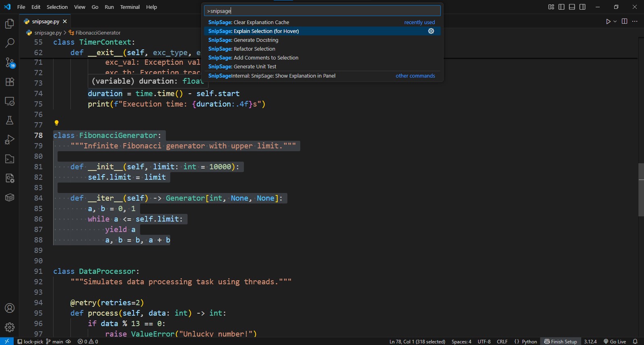Viewport: 644px width, 345px height.
Task: Click the command palette input field
Action: (x=322, y=11)
